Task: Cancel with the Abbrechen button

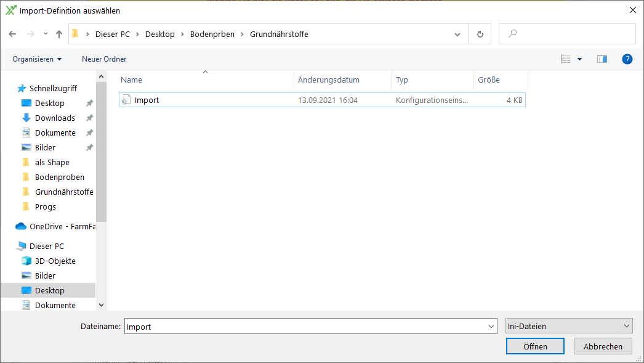Action: (x=603, y=346)
